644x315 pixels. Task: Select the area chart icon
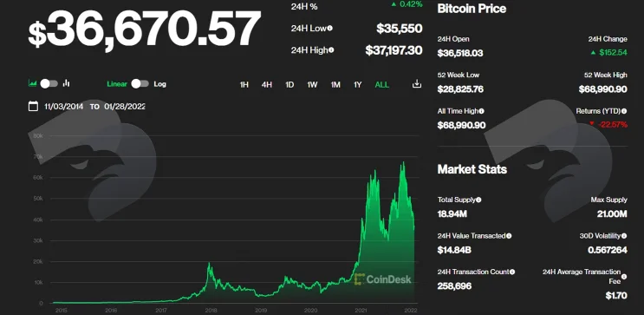tap(32, 83)
